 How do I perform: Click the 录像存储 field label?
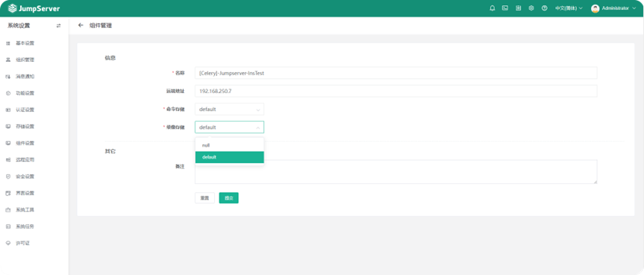[175, 127]
